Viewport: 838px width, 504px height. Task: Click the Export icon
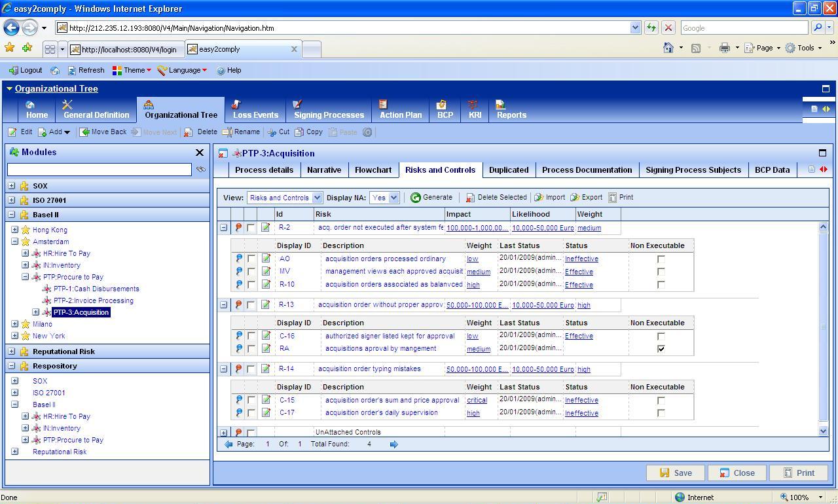575,198
